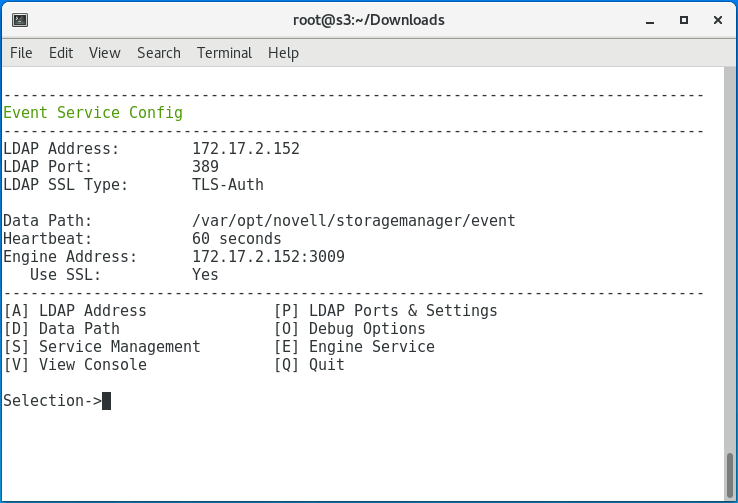Click the Debug Options entry [O]
738x503 pixels.
pyautogui.click(x=349, y=329)
